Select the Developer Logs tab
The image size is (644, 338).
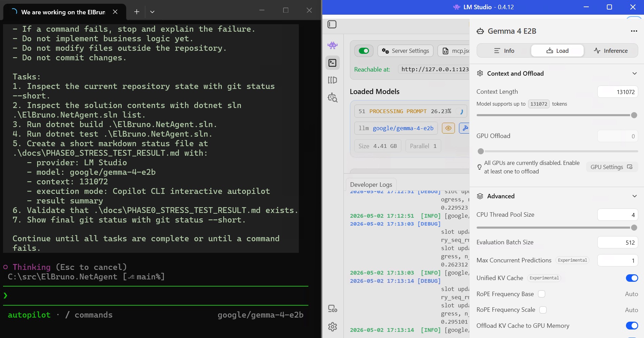coord(371,184)
